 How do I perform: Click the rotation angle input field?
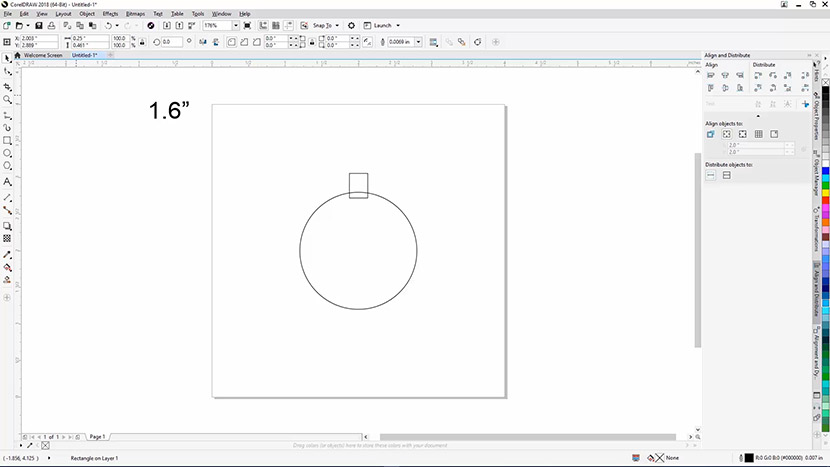(x=170, y=42)
